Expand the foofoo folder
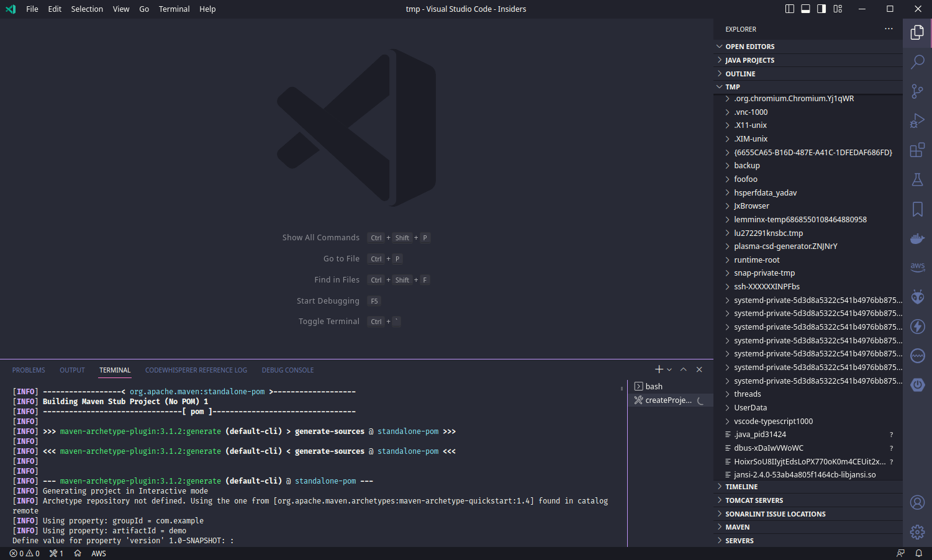The height and width of the screenshot is (560, 932). pyautogui.click(x=808, y=179)
